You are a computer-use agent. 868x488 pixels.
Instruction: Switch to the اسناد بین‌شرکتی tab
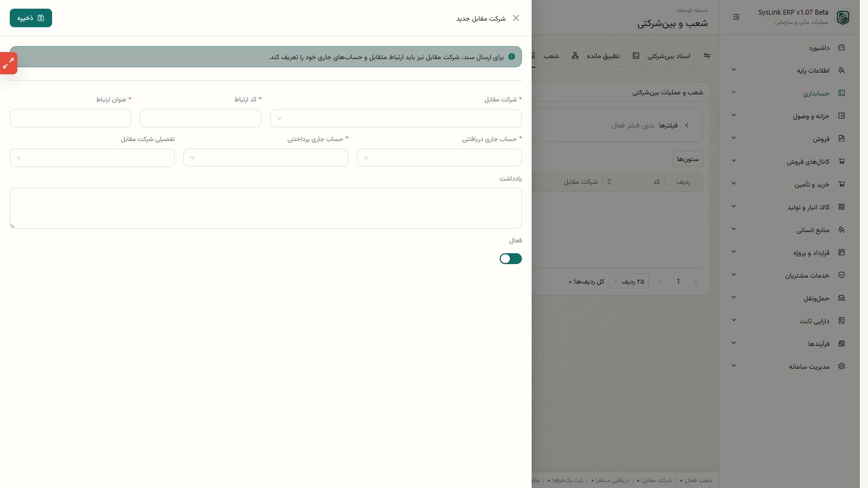[669, 56]
